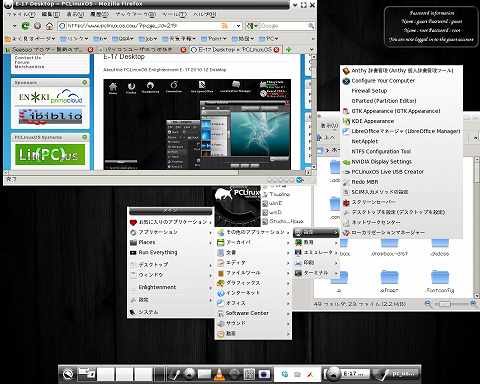Select Enlightenment in main menu
Viewport: 480px width, 384px height.
coord(170,287)
